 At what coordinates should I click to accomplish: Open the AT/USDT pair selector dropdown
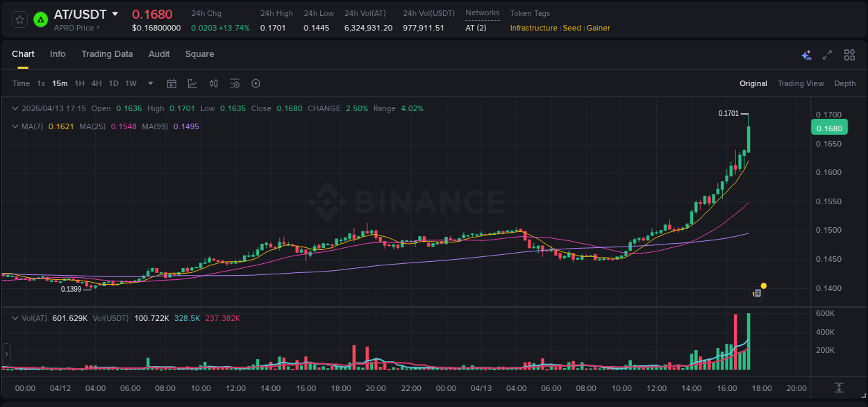[x=115, y=14]
